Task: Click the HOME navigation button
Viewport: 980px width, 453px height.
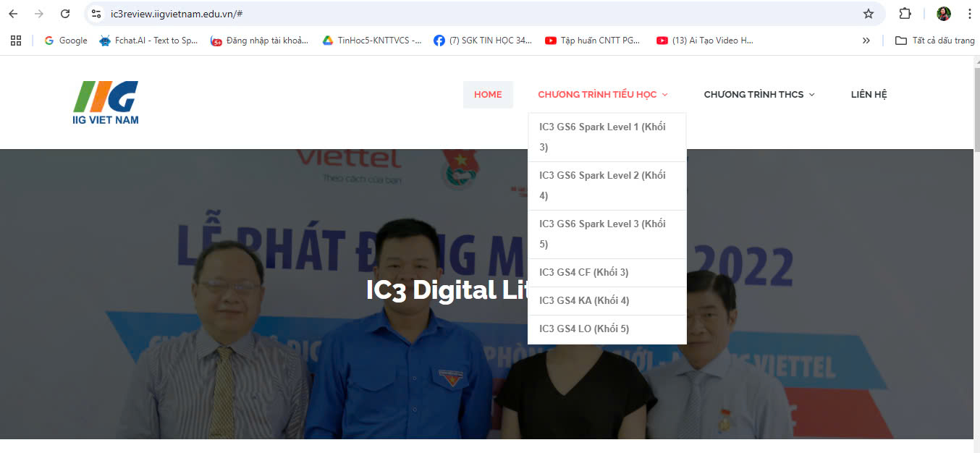Action: click(x=488, y=95)
